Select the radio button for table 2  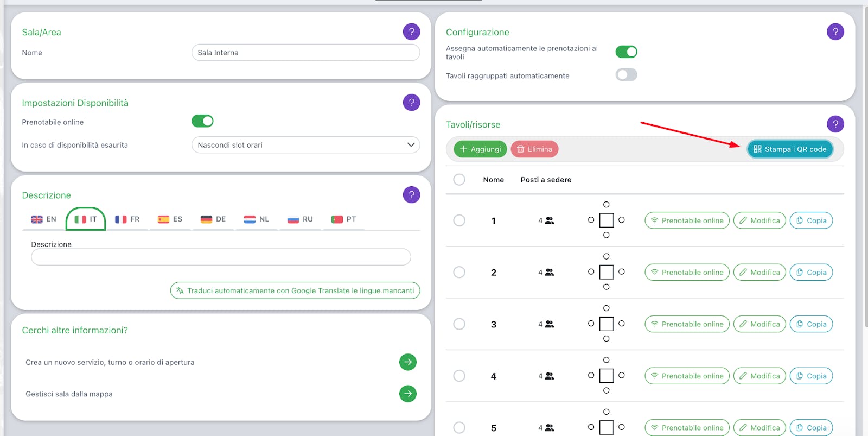(x=459, y=272)
